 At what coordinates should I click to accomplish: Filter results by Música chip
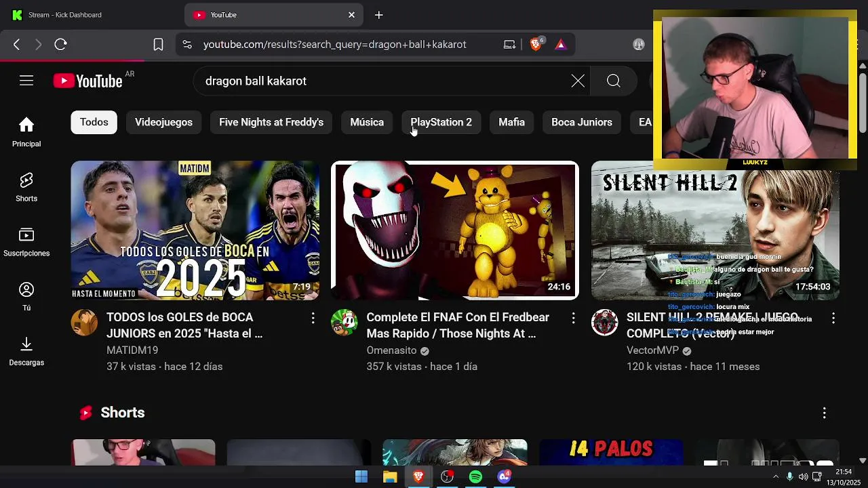pos(367,122)
